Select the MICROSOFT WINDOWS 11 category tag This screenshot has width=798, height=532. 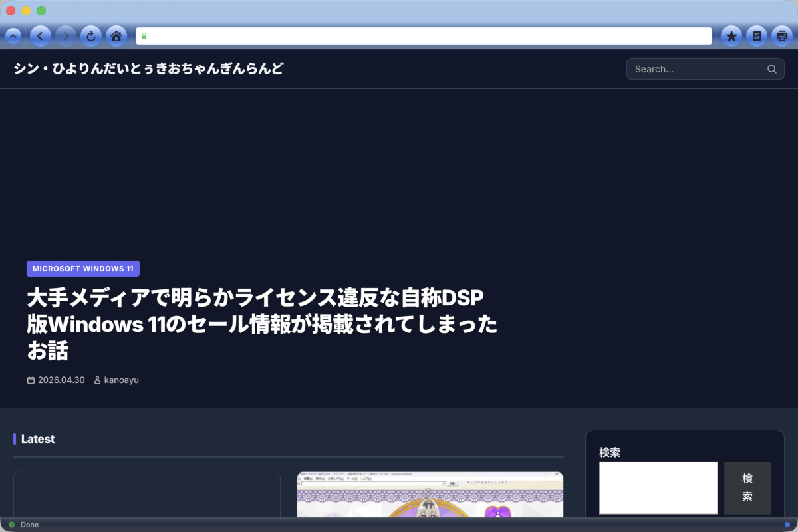83,269
